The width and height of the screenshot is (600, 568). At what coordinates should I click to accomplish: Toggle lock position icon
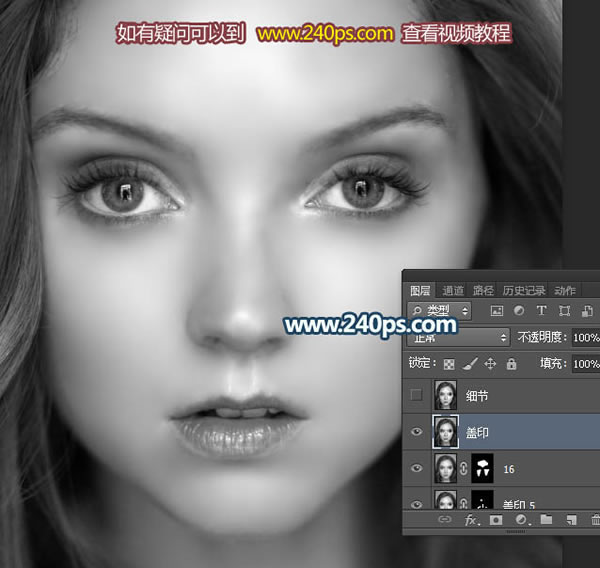pyautogui.click(x=490, y=364)
